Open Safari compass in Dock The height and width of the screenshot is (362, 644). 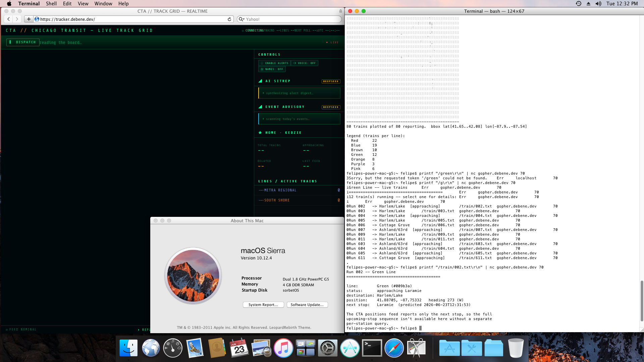coord(394,348)
